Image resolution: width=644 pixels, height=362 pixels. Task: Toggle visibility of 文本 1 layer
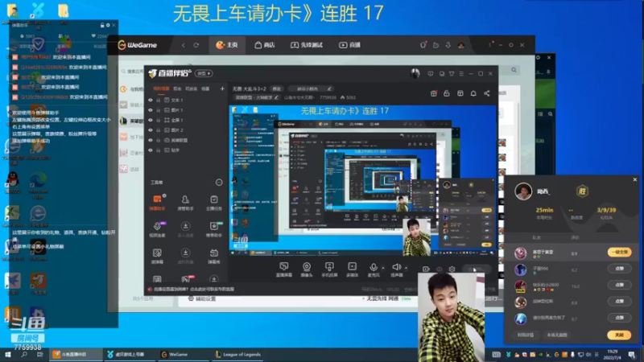tap(151, 100)
